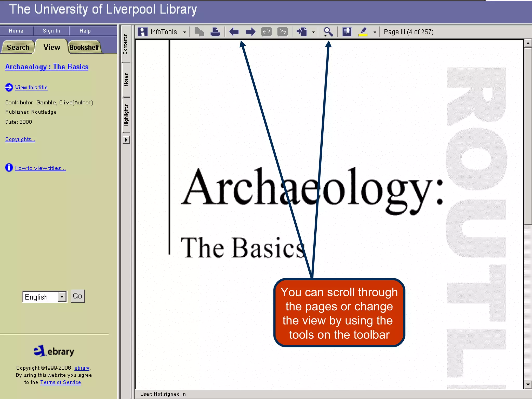
Task: Select the highlighter tool icon
Action: click(363, 32)
